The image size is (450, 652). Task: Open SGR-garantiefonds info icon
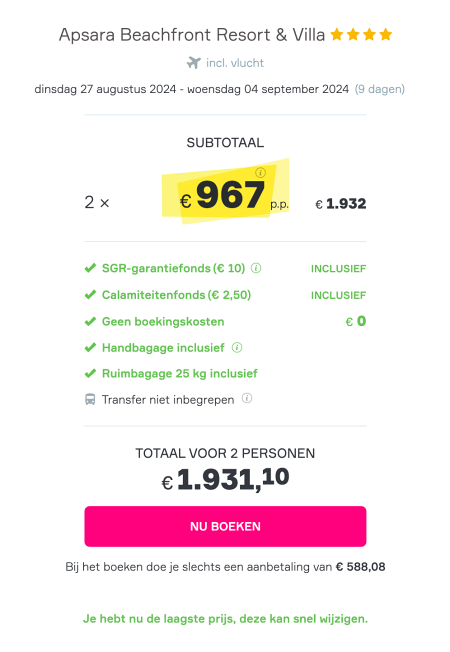tap(256, 268)
